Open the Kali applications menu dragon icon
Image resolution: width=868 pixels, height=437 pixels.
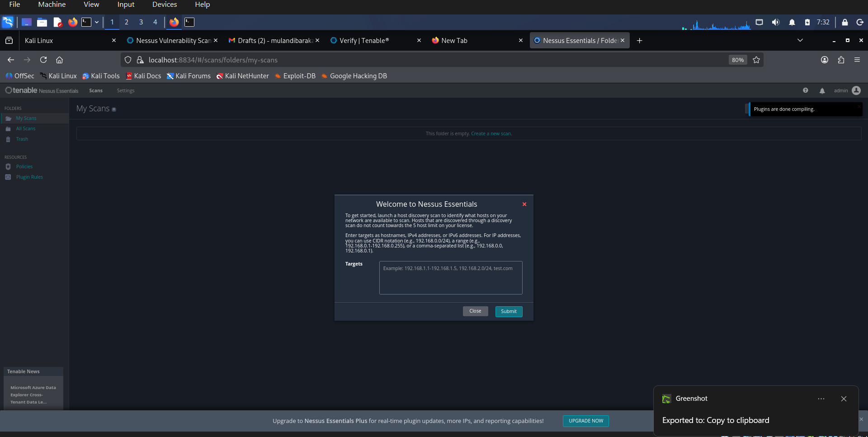click(8, 22)
